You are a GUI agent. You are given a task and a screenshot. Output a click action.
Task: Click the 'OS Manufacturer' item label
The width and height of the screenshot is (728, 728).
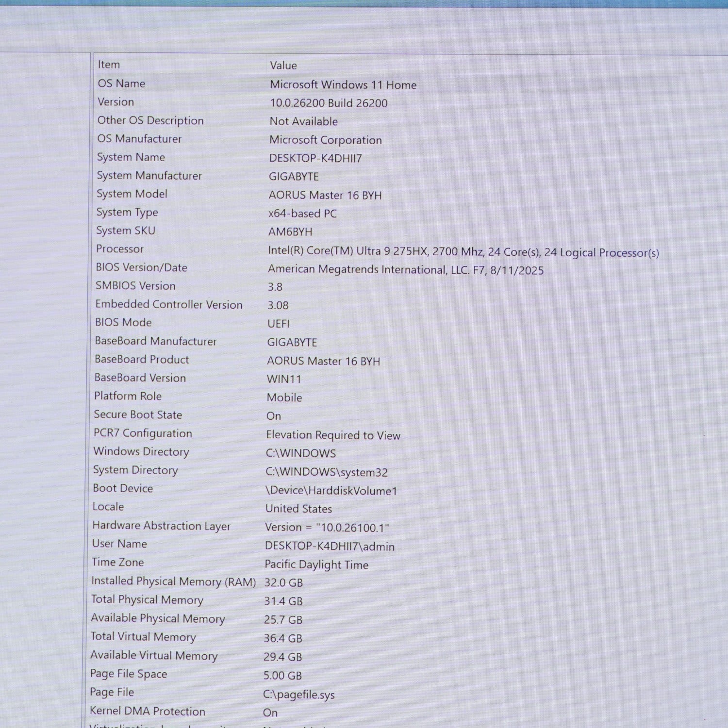tap(139, 139)
